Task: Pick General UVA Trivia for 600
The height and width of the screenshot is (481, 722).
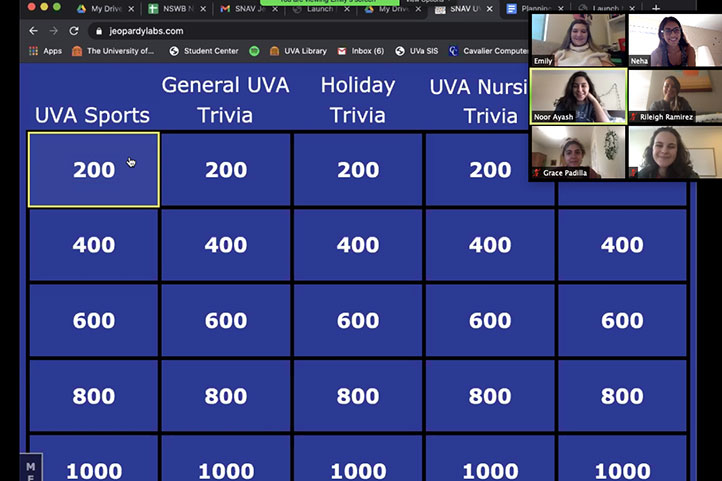Action: pos(226,320)
